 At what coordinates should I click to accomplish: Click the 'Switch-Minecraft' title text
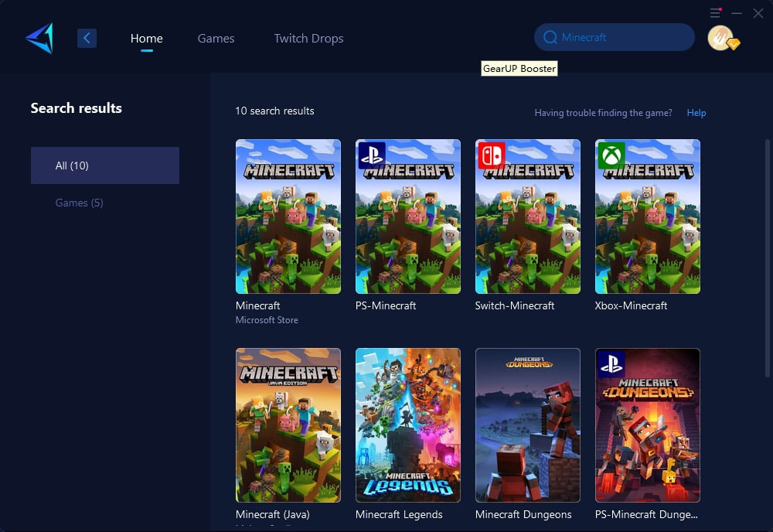click(515, 305)
